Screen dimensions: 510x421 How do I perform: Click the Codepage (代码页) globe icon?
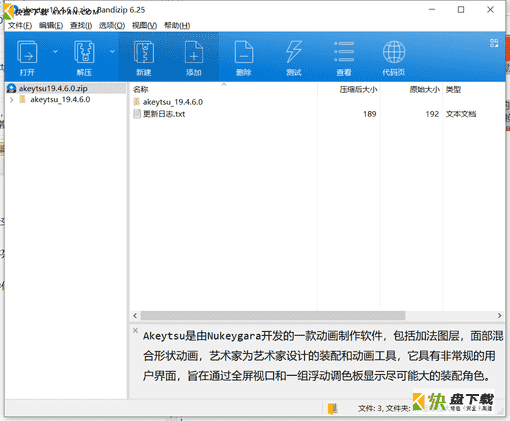pos(394,52)
